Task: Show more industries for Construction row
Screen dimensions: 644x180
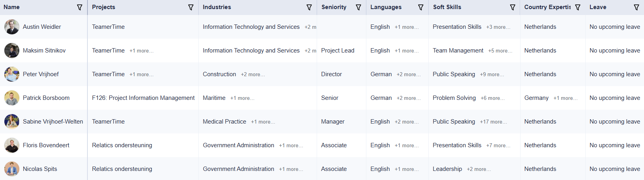Action: pos(253,75)
